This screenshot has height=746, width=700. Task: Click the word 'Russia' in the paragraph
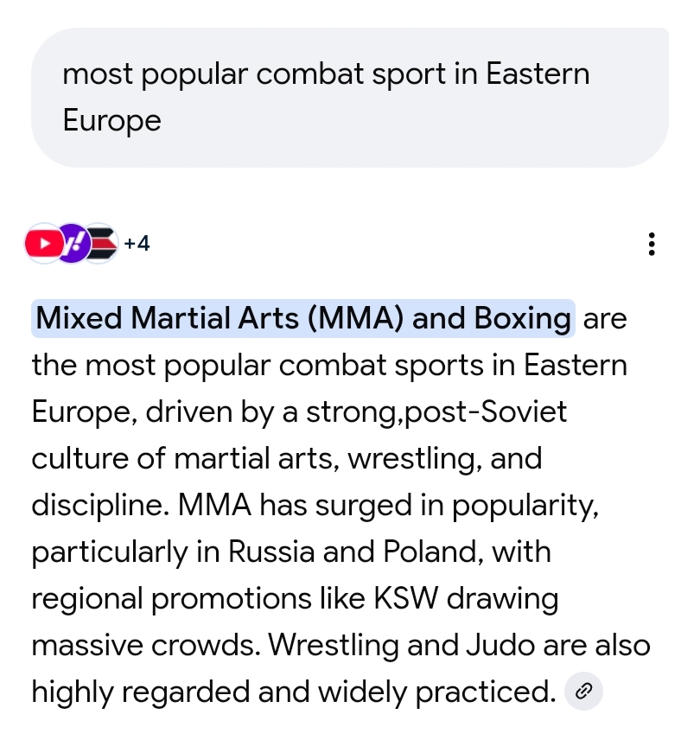[271, 552]
